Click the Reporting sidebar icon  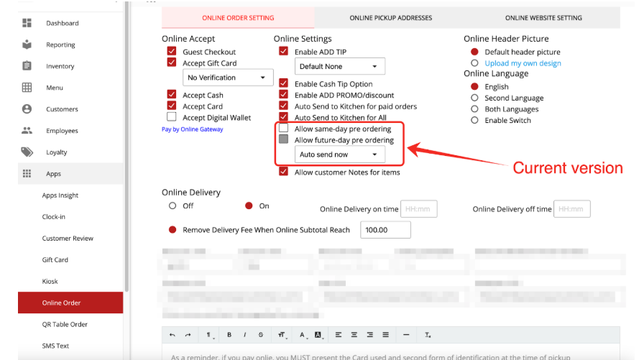click(27, 45)
